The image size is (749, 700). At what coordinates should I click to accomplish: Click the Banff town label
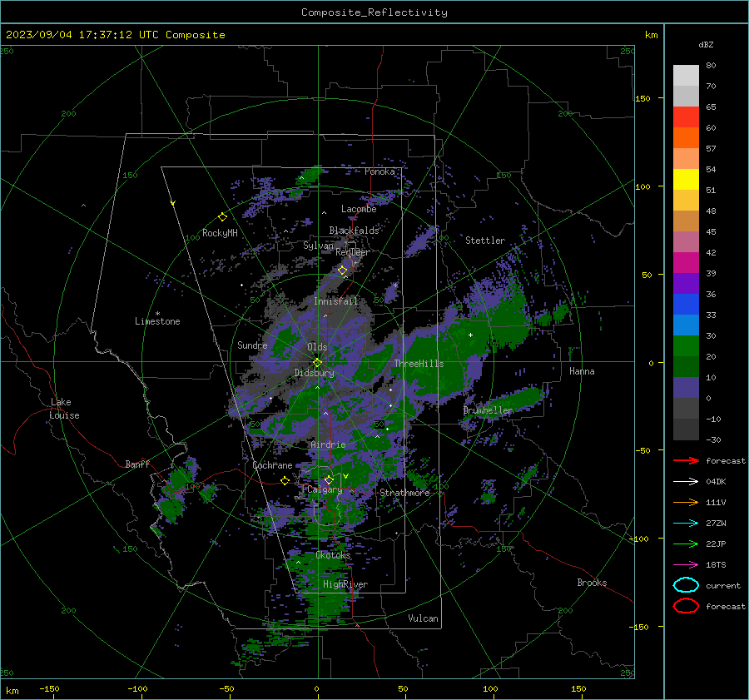click(x=137, y=464)
